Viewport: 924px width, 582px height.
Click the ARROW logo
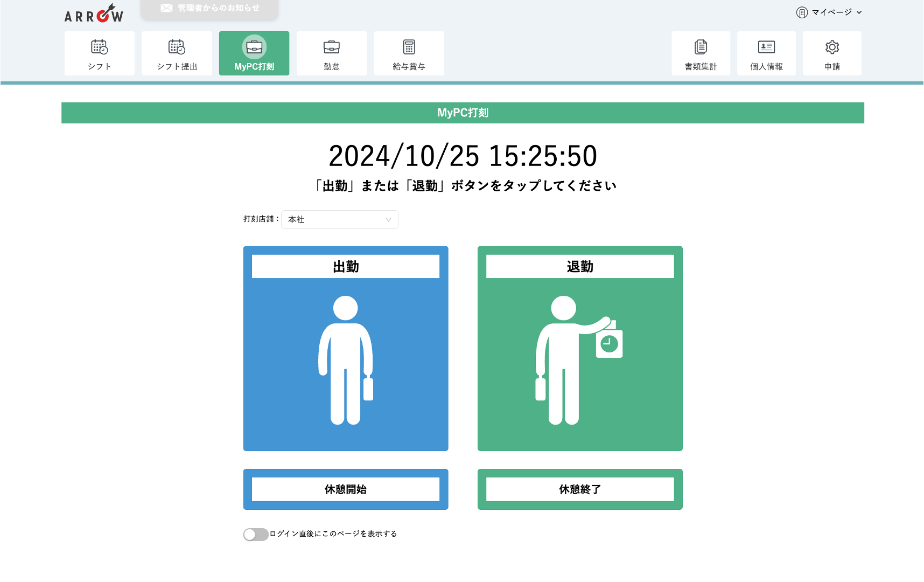pyautogui.click(x=94, y=14)
